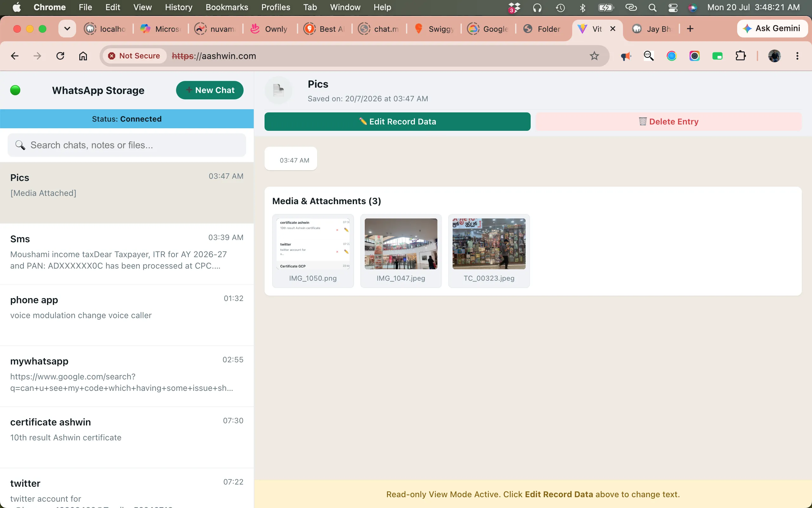Image resolution: width=812 pixels, height=508 pixels.
Task: Click the green extension icon
Action: [717, 56]
